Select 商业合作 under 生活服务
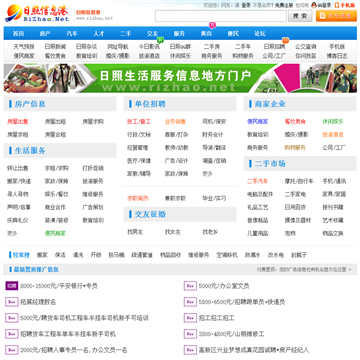360x360 pixels. point(55,207)
